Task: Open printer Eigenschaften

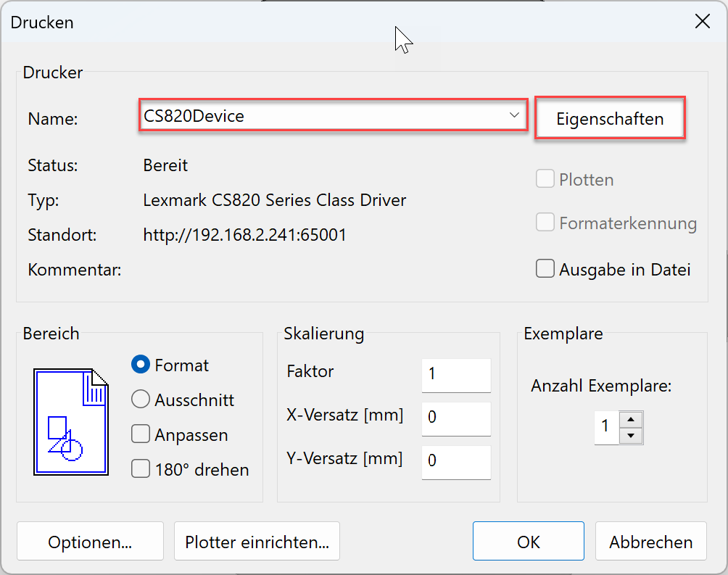Action: point(610,119)
